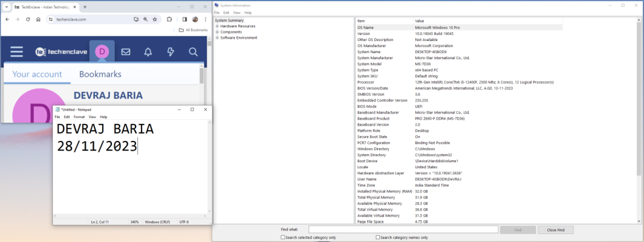Open the Chrome three-dot menu
Image resolution: width=644 pixels, height=242 pixels.
click(x=206, y=19)
